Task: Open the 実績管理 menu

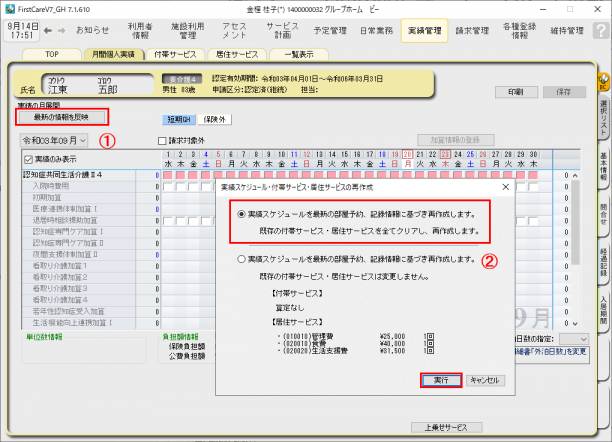Action: (x=423, y=31)
